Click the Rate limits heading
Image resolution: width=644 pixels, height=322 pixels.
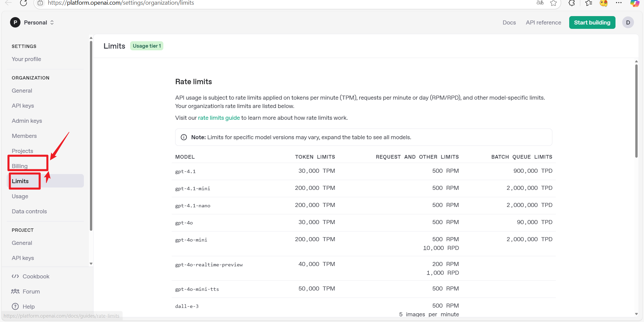click(194, 82)
